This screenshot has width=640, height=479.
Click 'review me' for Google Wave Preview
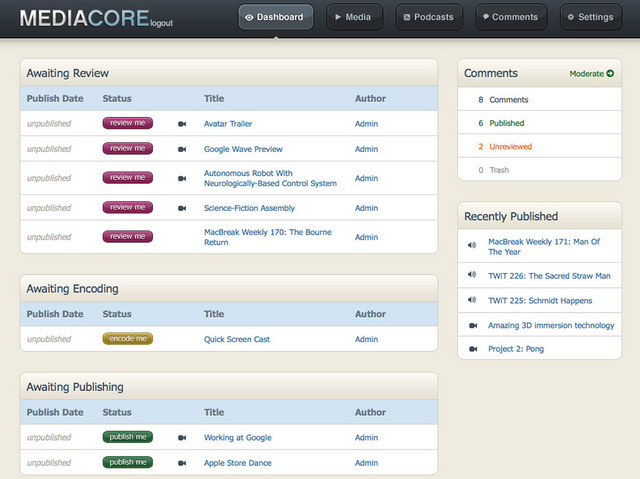128,149
